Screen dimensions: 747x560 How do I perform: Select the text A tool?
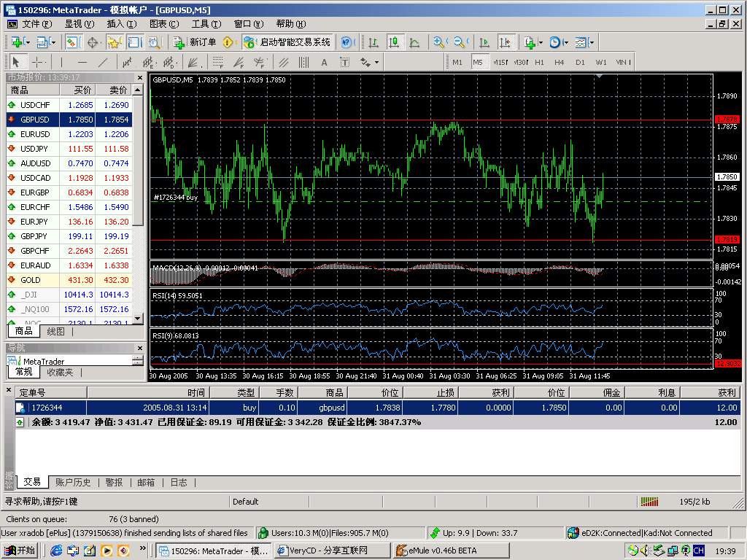pyautogui.click(x=325, y=63)
